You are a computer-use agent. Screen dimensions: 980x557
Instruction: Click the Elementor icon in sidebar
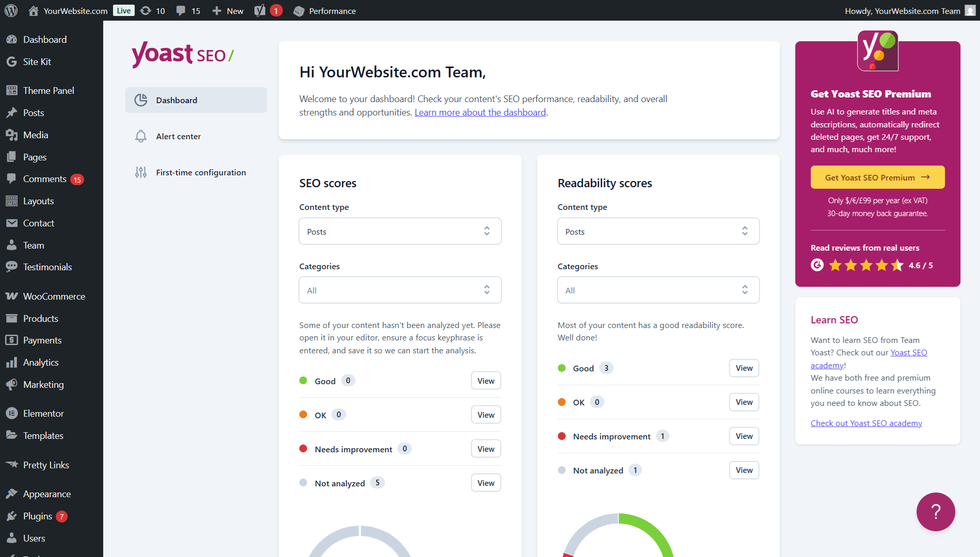pyautogui.click(x=11, y=414)
